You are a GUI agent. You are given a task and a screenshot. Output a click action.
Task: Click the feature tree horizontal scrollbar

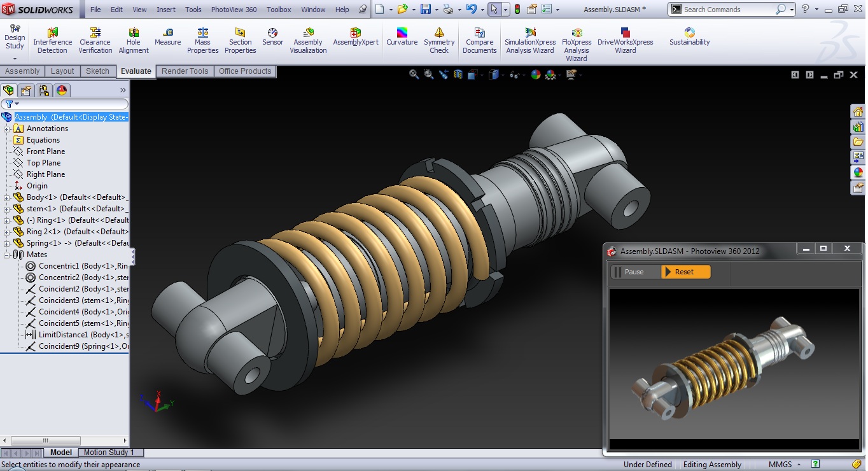45,440
